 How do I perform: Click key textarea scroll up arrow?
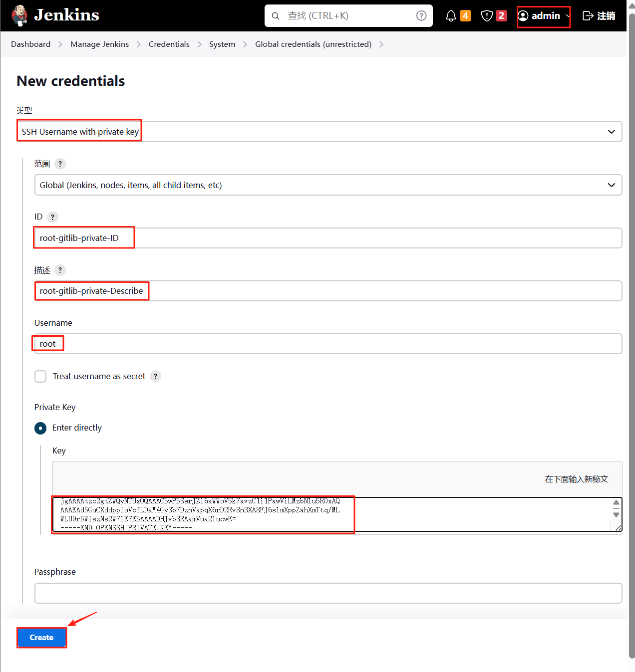coord(617,502)
